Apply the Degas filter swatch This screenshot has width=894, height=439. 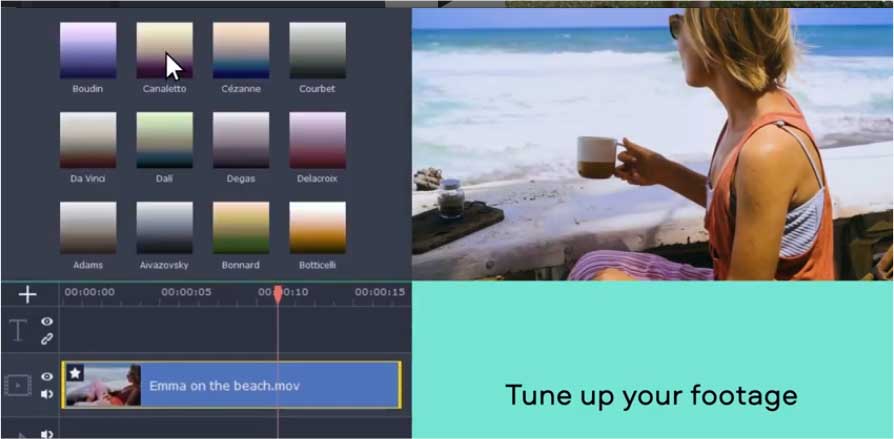click(x=241, y=140)
